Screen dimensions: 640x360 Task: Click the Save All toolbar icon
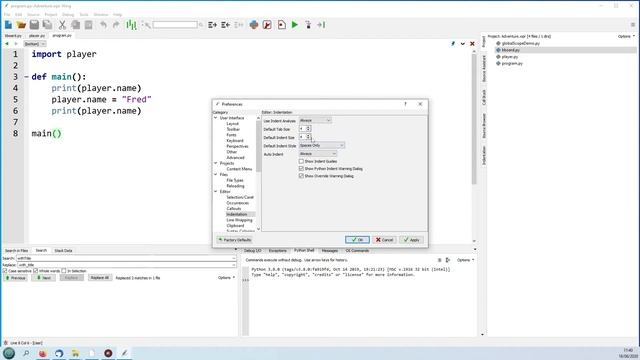pos(47,25)
